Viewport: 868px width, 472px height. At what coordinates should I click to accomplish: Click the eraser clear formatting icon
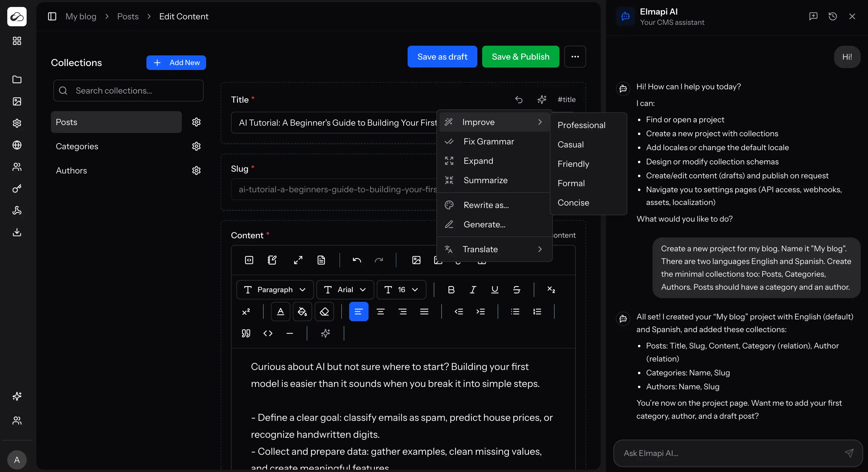click(324, 312)
